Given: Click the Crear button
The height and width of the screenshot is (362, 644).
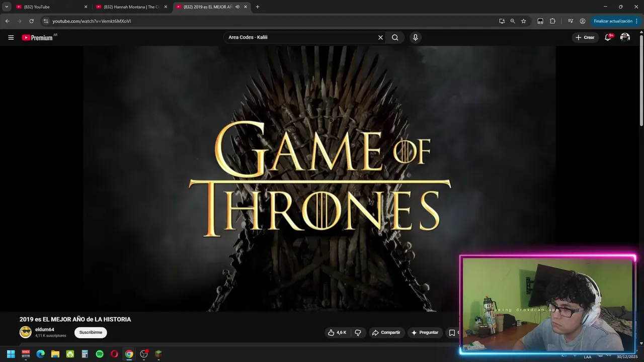Looking at the screenshot, I should pos(585,37).
